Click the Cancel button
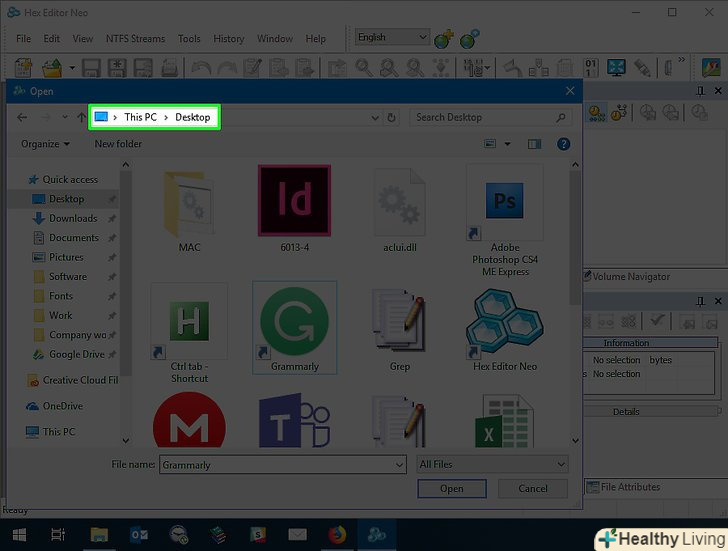The height and width of the screenshot is (551, 728). (533, 488)
